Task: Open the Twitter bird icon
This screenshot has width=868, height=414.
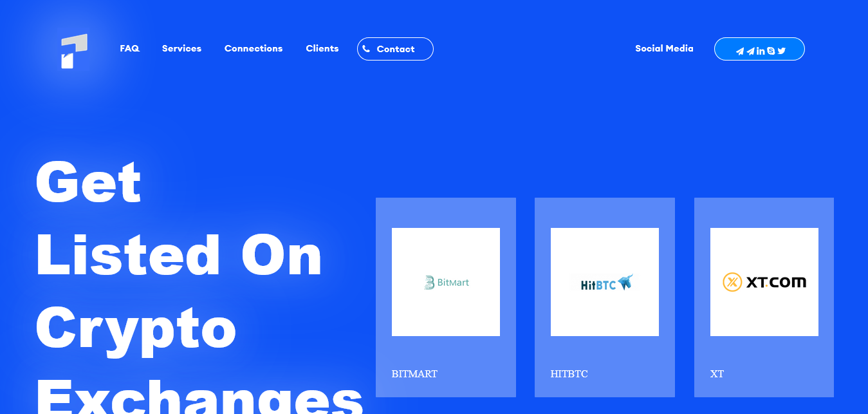Action: tap(782, 52)
